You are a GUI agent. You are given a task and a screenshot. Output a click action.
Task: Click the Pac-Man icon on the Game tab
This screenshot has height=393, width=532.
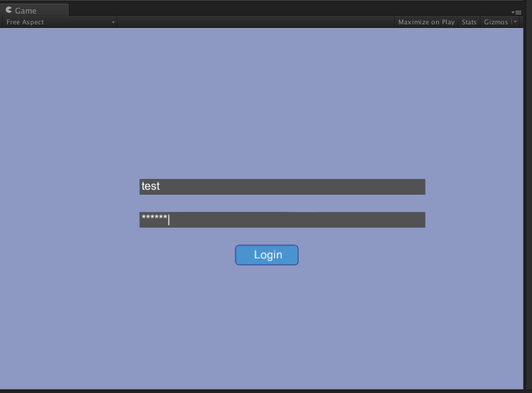pyautogui.click(x=9, y=10)
